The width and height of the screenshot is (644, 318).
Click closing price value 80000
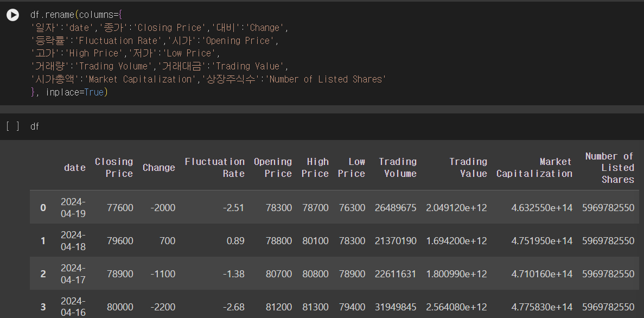coord(120,307)
